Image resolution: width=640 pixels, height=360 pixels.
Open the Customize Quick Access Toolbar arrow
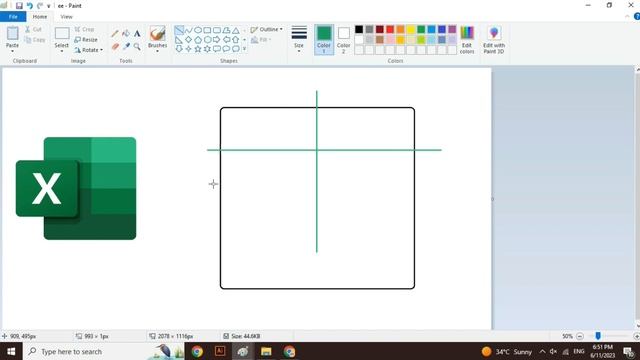point(49,6)
